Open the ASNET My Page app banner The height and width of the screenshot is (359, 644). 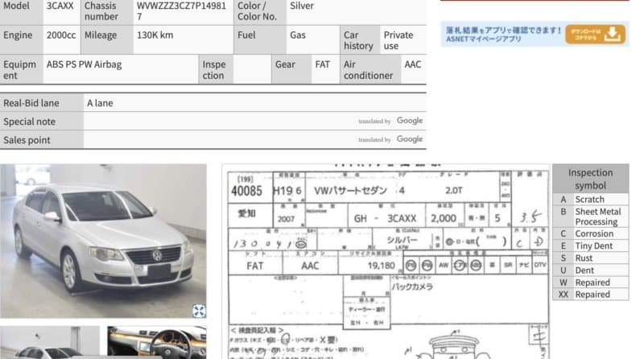pos(535,34)
